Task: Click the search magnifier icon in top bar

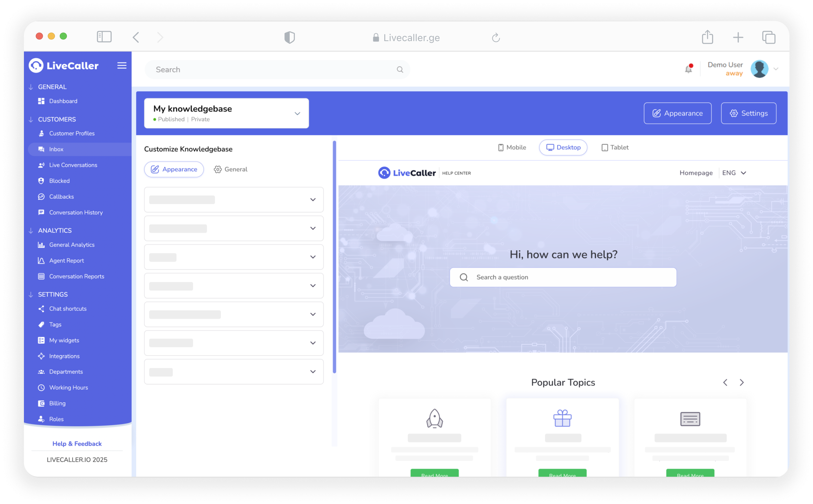Action: point(400,69)
